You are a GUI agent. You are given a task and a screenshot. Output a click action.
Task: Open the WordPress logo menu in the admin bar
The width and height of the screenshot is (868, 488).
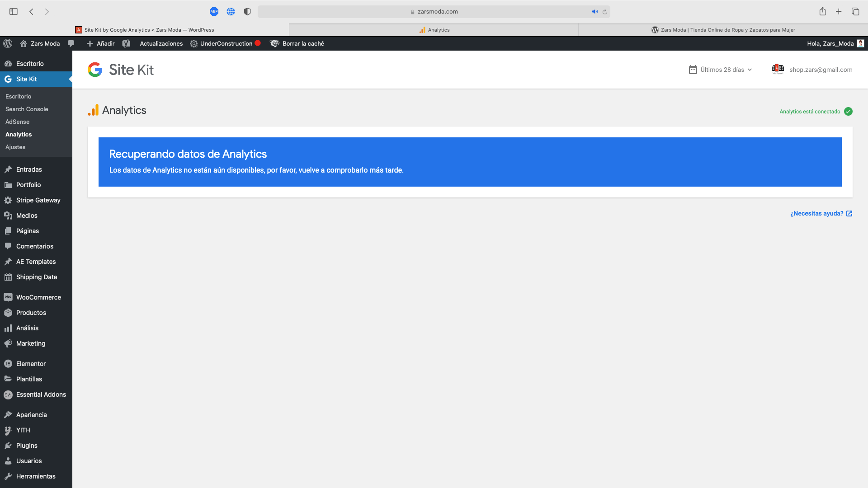tap(8, 43)
